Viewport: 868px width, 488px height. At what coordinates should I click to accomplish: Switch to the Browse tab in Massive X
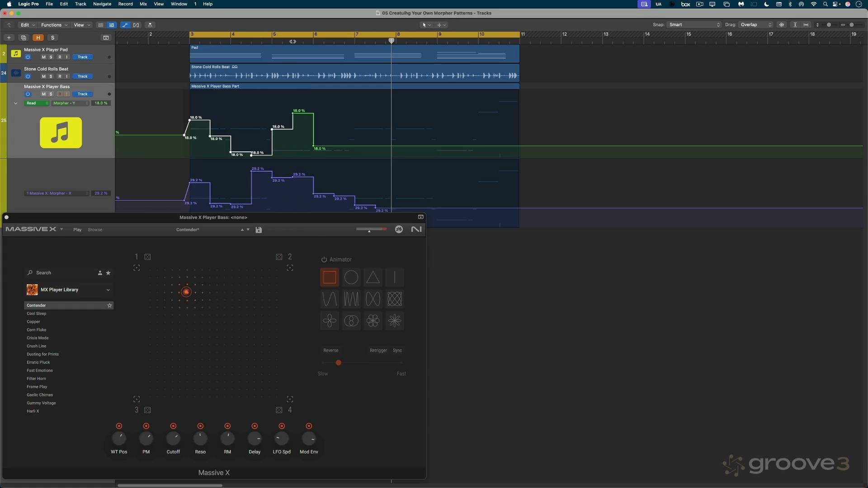point(95,230)
